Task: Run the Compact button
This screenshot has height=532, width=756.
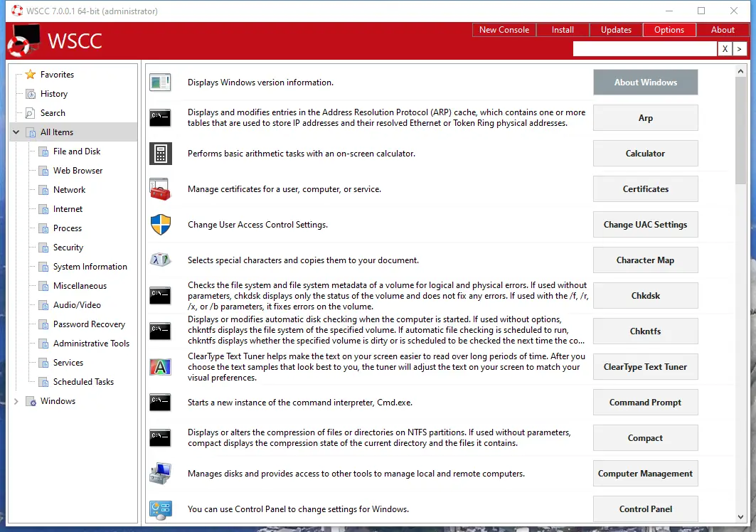Action: [x=646, y=438]
